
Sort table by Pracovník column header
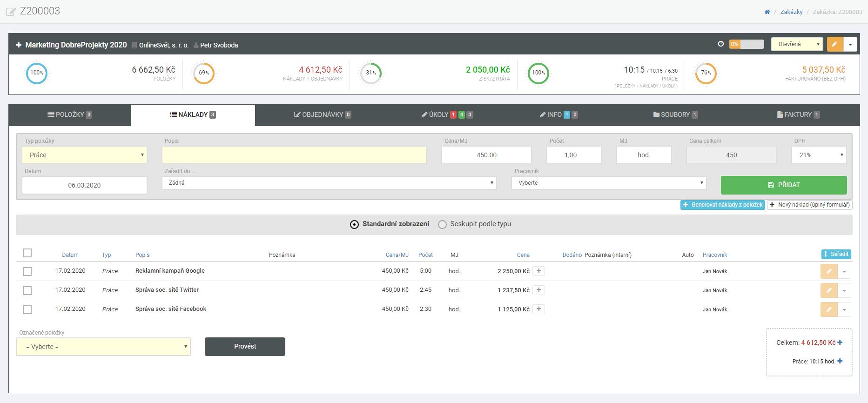tap(715, 255)
